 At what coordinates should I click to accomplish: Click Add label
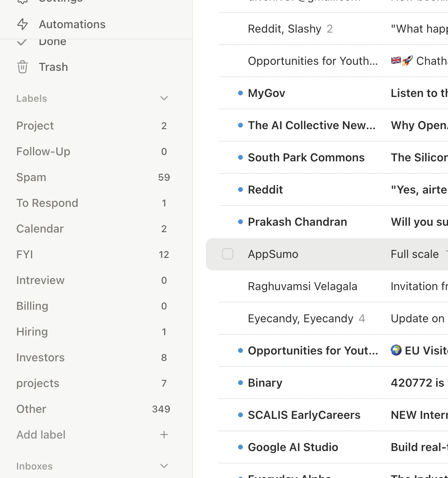click(41, 435)
